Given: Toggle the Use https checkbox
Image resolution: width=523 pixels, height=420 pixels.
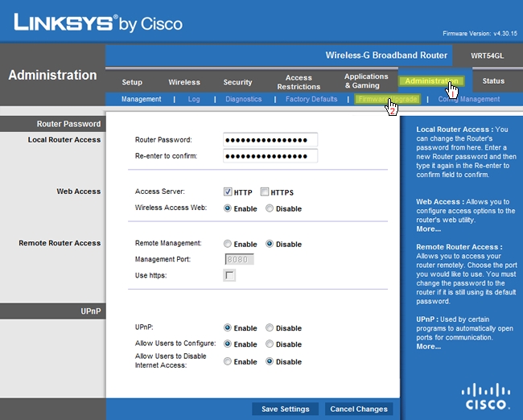Looking at the screenshot, I should pos(230,276).
